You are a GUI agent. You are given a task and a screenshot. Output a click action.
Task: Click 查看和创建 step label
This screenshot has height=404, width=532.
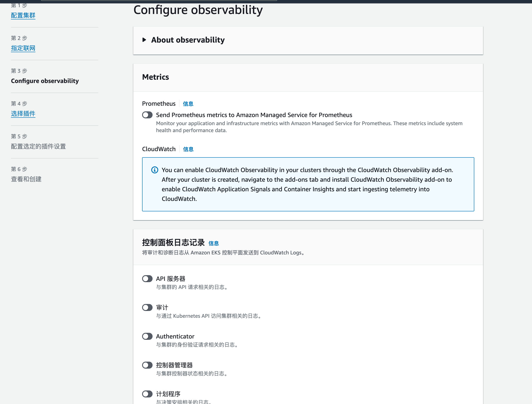pos(26,179)
